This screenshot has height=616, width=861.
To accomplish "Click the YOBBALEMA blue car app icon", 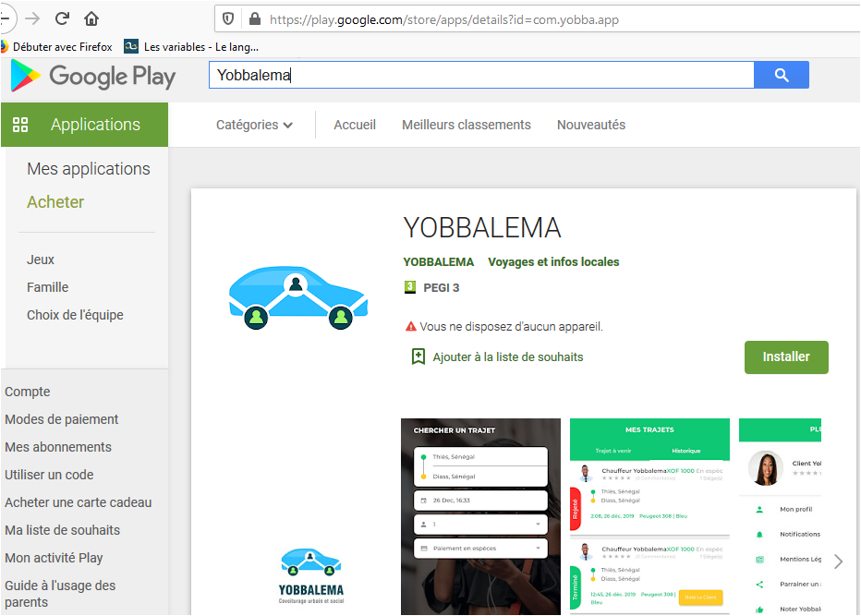I will click(298, 297).
